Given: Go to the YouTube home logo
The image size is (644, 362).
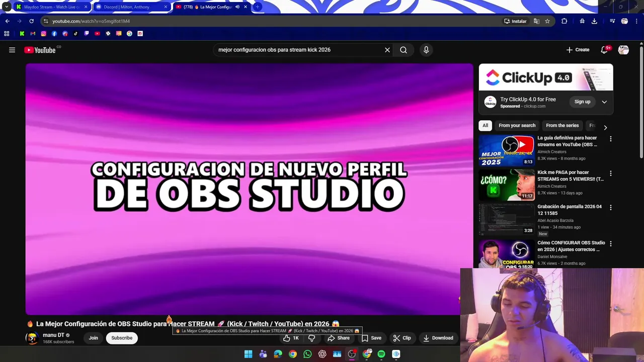Looking at the screenshot, I should (x=40, y=50).
